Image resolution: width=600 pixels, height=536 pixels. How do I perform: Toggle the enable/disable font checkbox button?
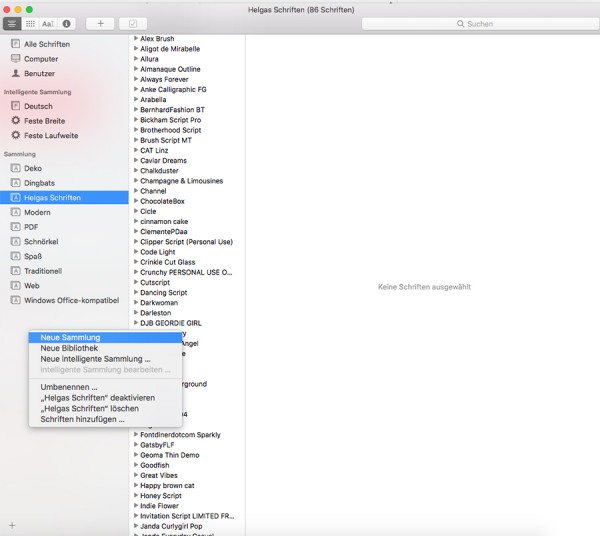133,24
